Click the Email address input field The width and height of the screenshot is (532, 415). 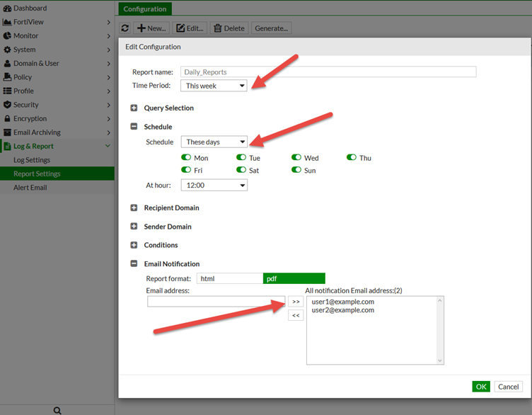click(x=216, y=302)
